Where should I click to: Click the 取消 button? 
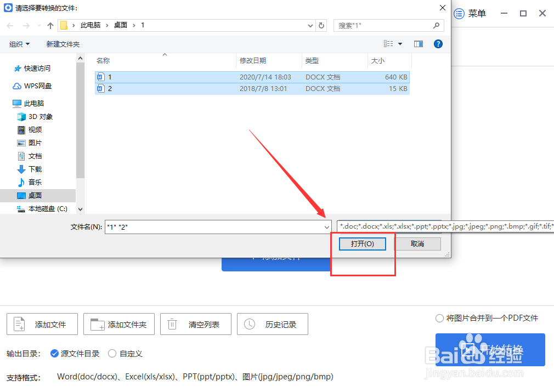(x=417, y=244)
